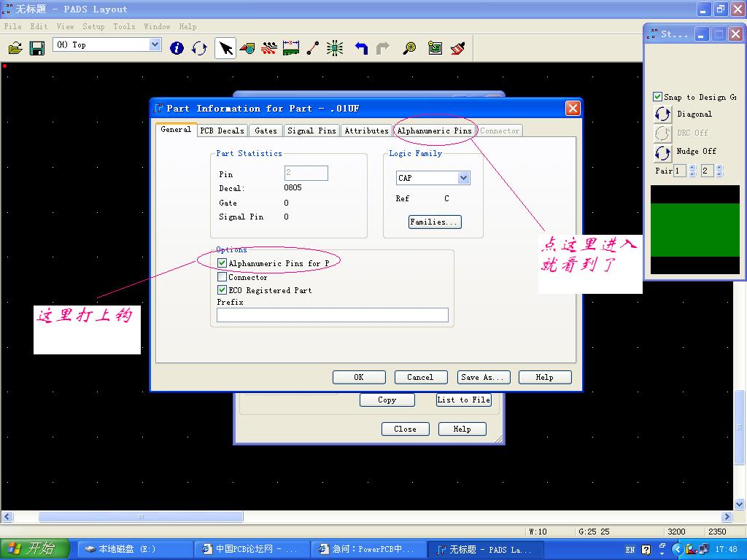Switch to the Attributes tab
This screenshot has width=747, height=560.
point(366,131)
